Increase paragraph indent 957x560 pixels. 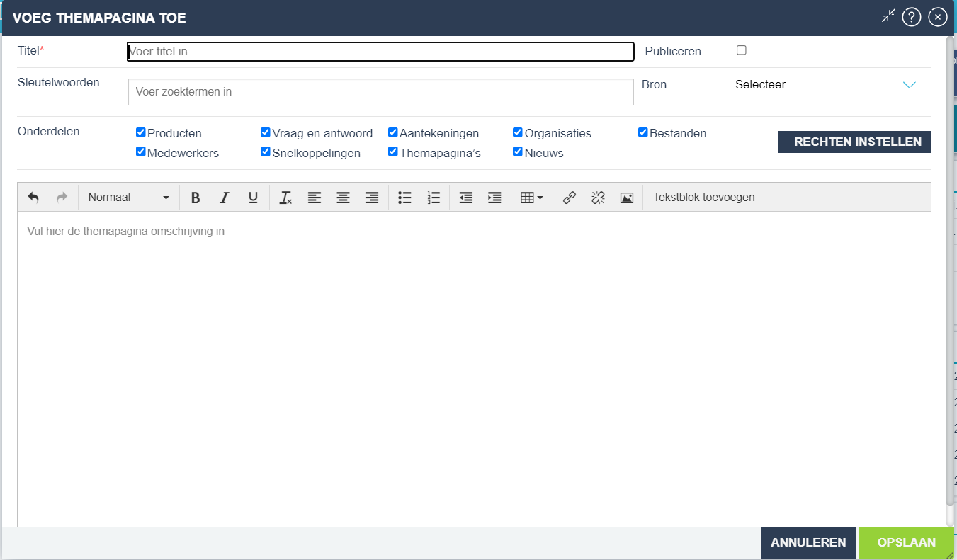[494, 198]
